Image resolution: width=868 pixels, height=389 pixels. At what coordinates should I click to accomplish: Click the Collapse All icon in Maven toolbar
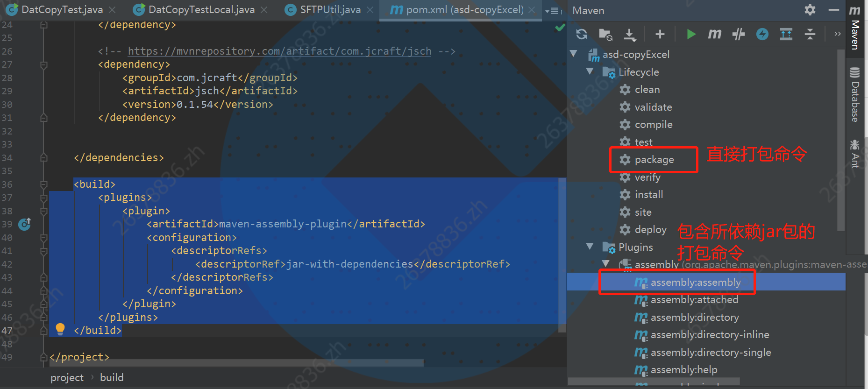[810, 34]
